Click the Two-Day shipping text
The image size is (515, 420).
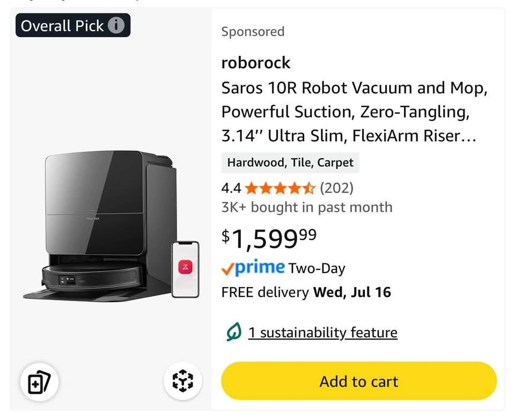(x=317, y=268)
